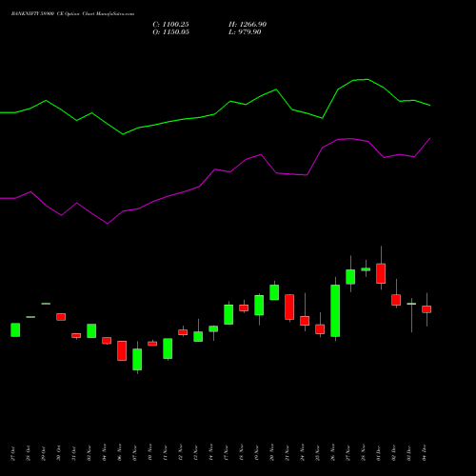Click the close value C: 1100.25
This screenshot has width=476, height=476.
click(x=170, y=25)
